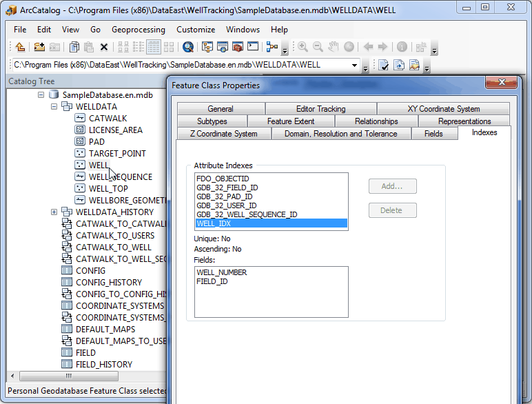Select GDB_32_PAD_ID index entry

(224, 196)
